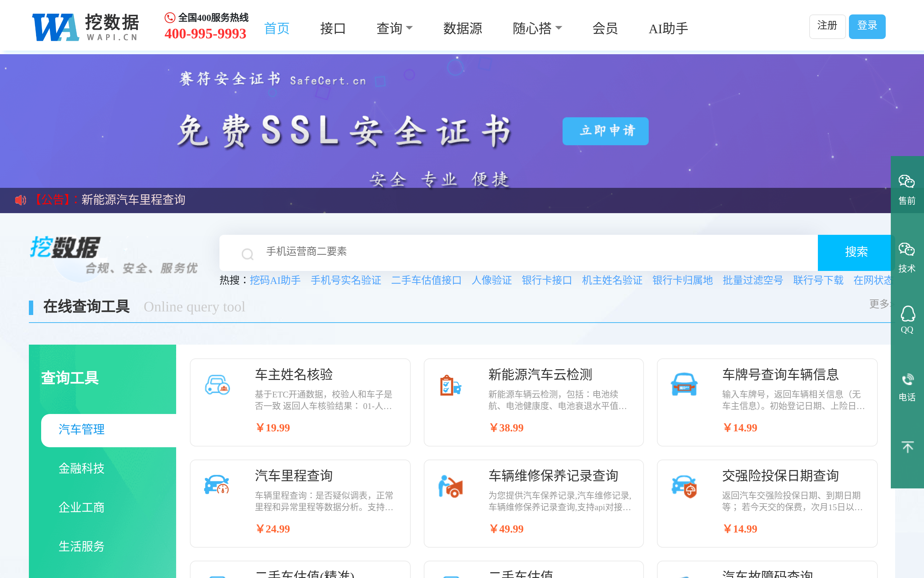Click the back-to-top arrow icon

(x=908, y=447)
